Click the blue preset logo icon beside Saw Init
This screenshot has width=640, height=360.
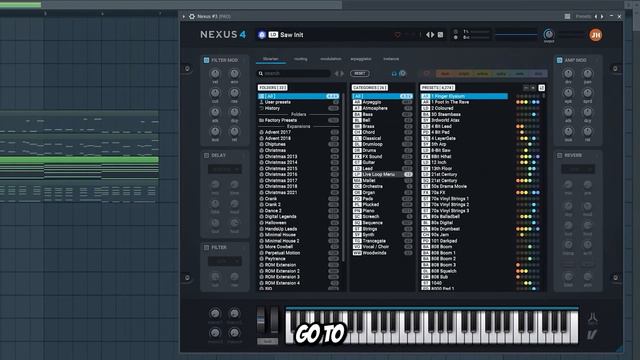point(262,35)
